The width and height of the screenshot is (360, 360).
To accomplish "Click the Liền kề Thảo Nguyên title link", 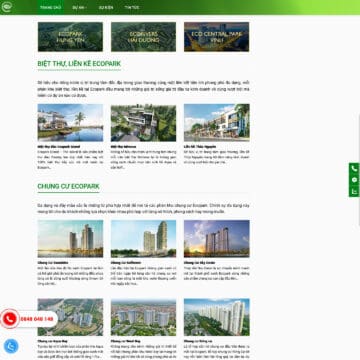I will [x=200, y=147].
